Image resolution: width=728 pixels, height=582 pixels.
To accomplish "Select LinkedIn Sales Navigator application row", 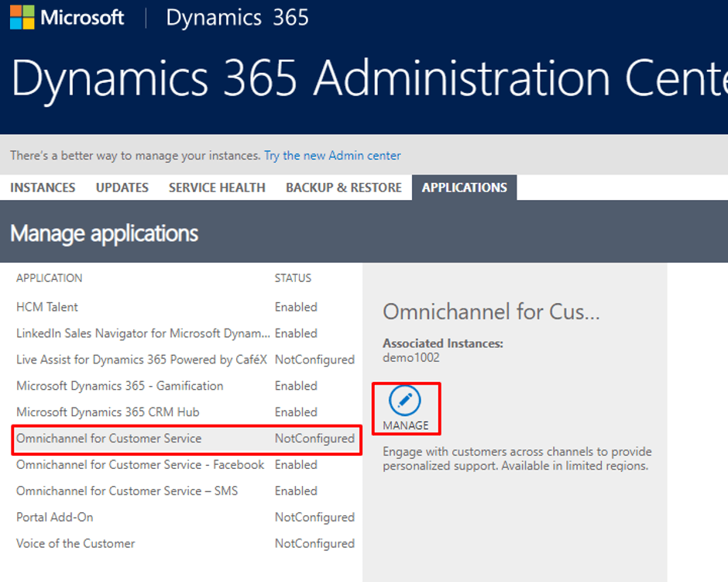I will [143, 333].
